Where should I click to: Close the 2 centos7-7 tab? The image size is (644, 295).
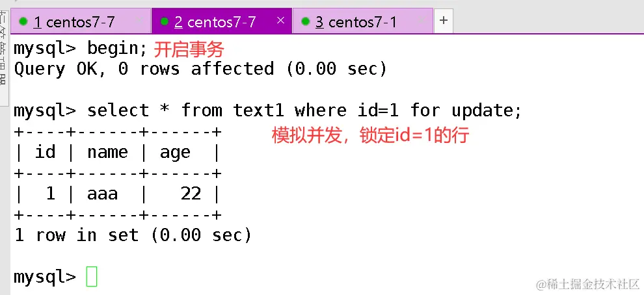pos(280,21)
